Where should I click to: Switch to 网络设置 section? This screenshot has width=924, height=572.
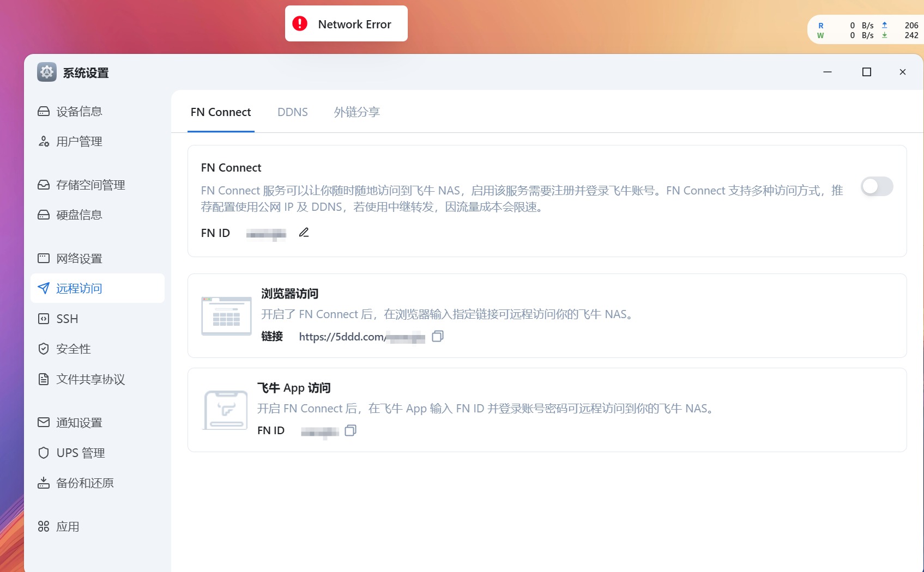pos(79,258)
